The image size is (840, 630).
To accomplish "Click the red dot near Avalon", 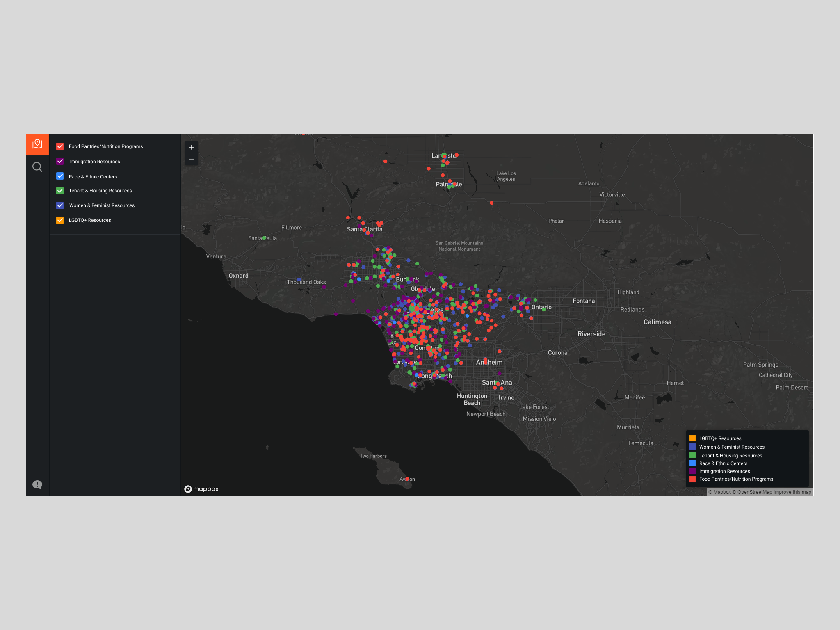I will coord(407,479).
